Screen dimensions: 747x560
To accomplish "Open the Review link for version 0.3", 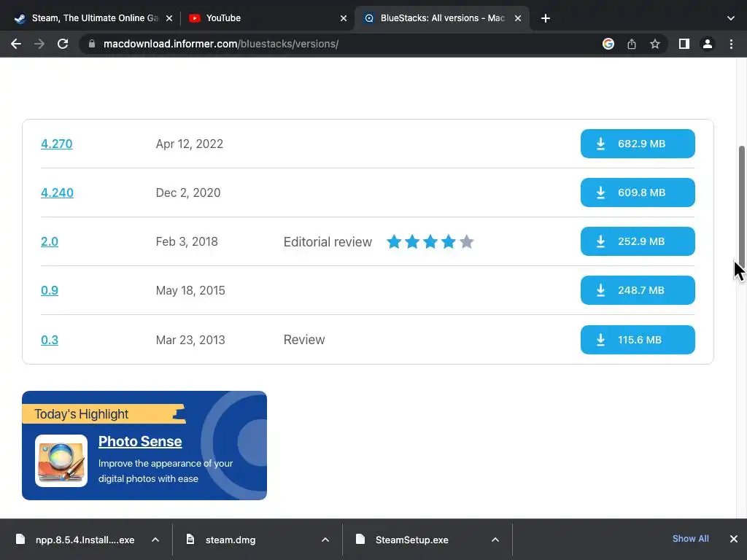I will 304,340.
